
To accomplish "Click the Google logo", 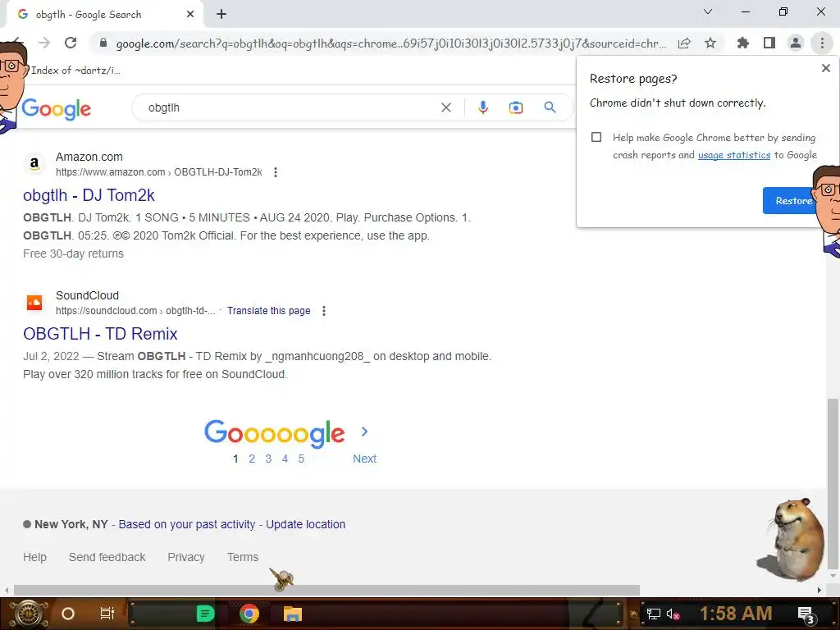I will pyautogui.click(x=57, y=109).
